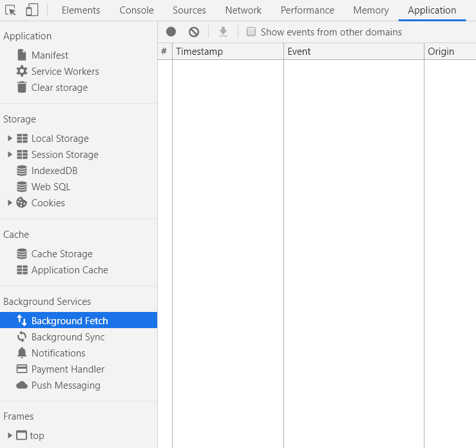Expand the Local Storage tree node
The image size is (476, 448).
[10, 139]
